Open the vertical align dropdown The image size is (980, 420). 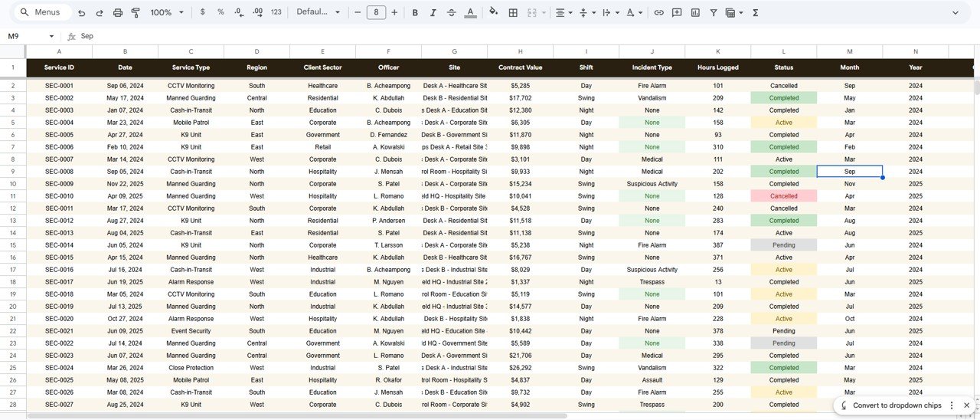pyautogui.click(x=587, y=12)
